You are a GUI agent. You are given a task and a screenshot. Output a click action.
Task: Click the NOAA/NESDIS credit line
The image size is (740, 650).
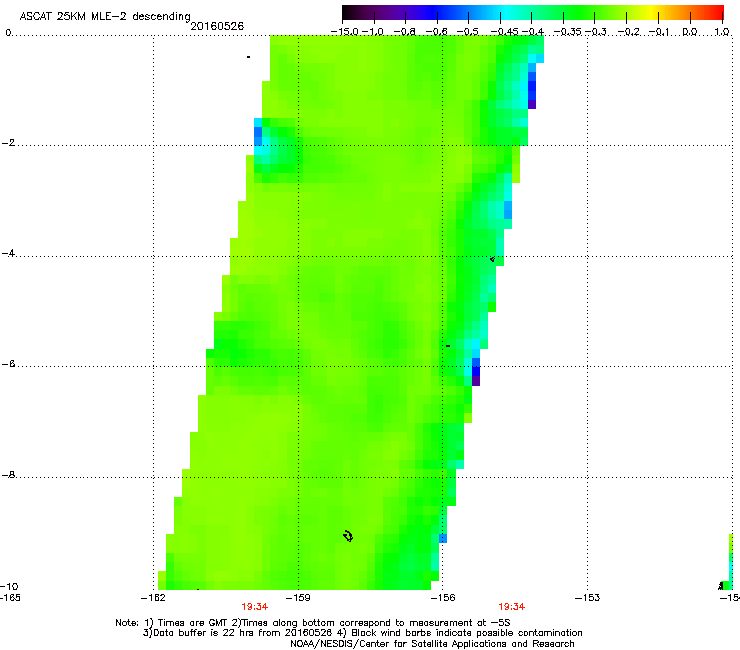[432, 644]
